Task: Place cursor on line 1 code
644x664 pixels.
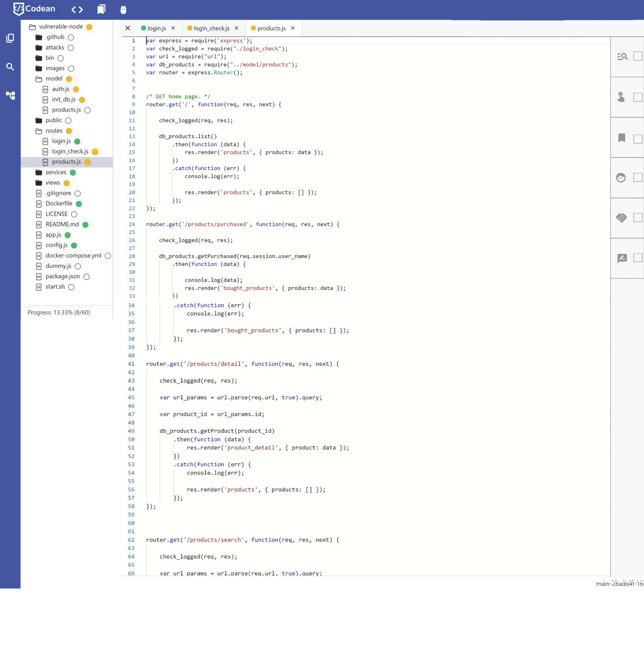Action: 199,41
